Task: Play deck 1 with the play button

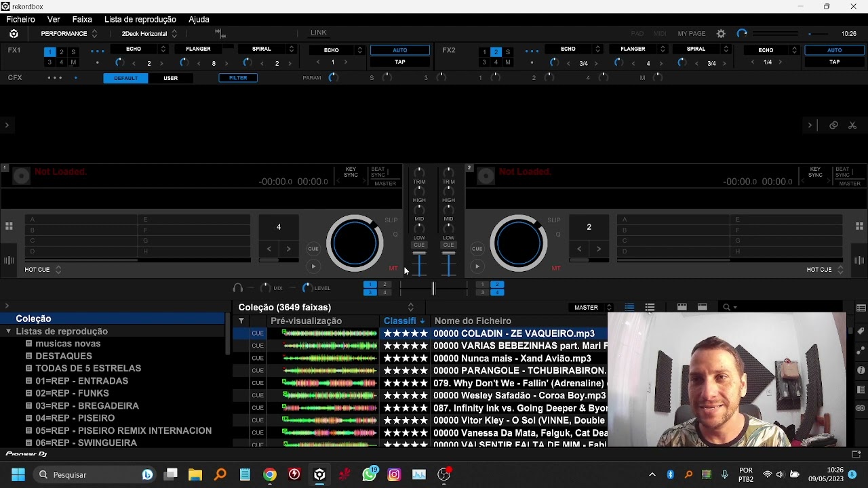Action: (x=313, y=266)
